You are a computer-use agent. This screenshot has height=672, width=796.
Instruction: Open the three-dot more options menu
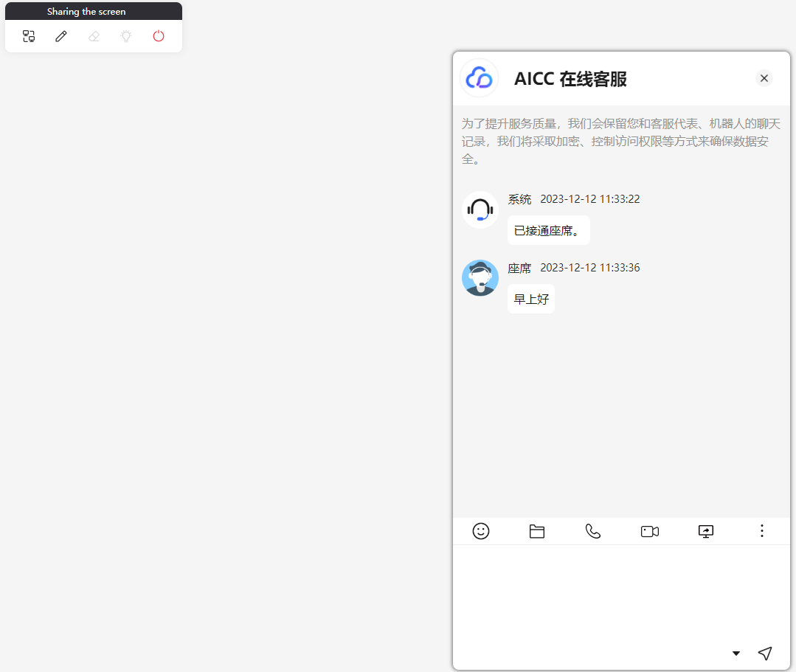[x=761, y=531]
